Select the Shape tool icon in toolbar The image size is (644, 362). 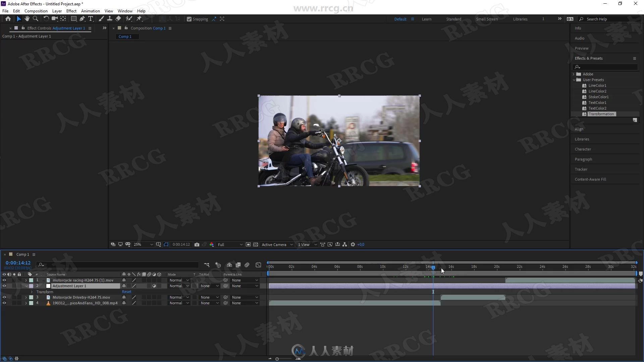(x=73, y=18)
